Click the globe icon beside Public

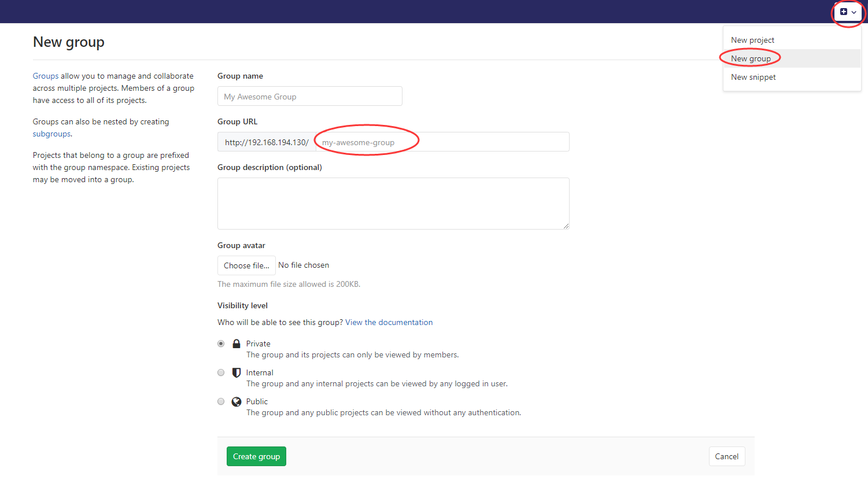(237, 401)
